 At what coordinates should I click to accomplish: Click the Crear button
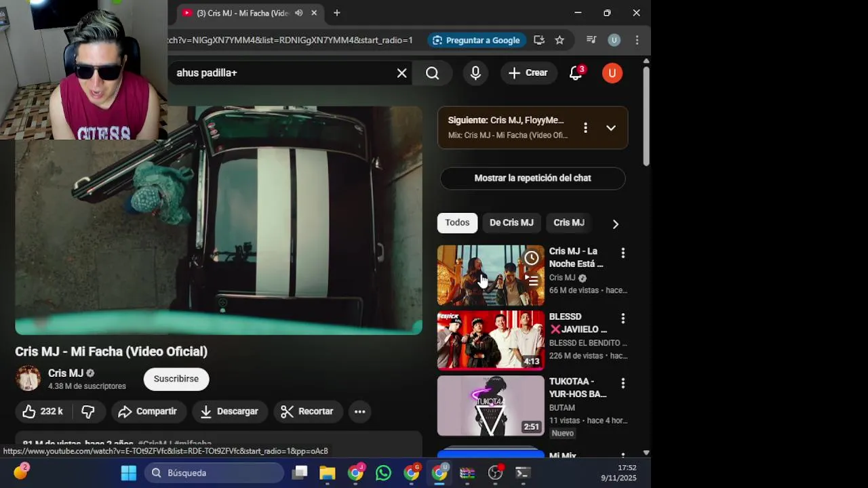[528, 73]
